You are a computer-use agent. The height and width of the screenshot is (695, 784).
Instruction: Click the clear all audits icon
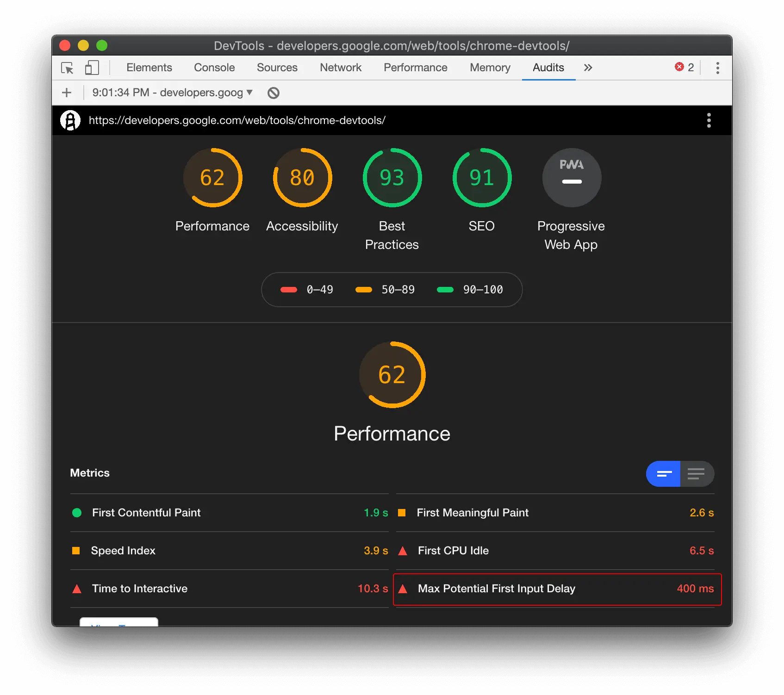point(274,93)
